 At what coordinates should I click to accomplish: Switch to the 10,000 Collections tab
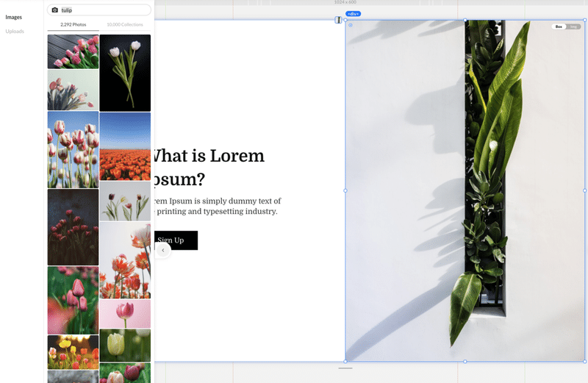[125, 24]
